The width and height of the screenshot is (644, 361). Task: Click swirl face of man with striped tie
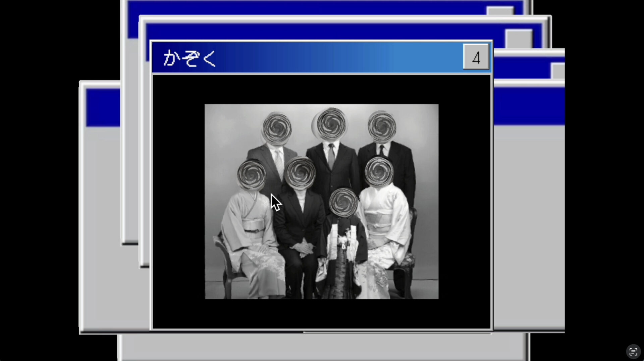tap(277, 128)
